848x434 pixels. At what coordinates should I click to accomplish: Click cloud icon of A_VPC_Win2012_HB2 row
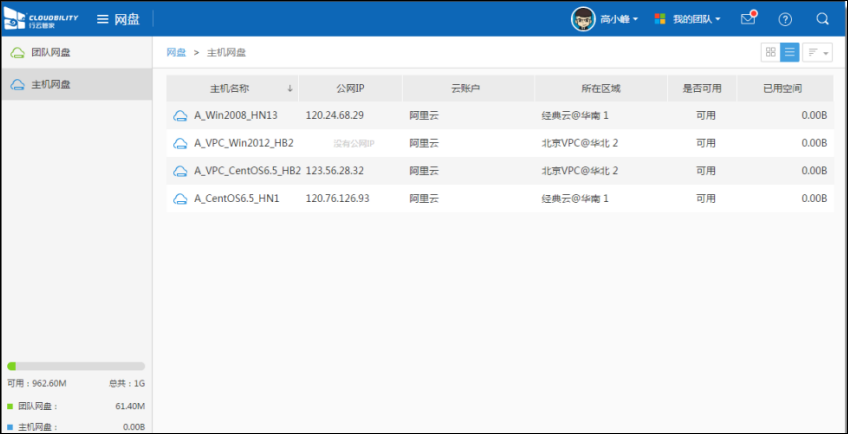point(180,143)
